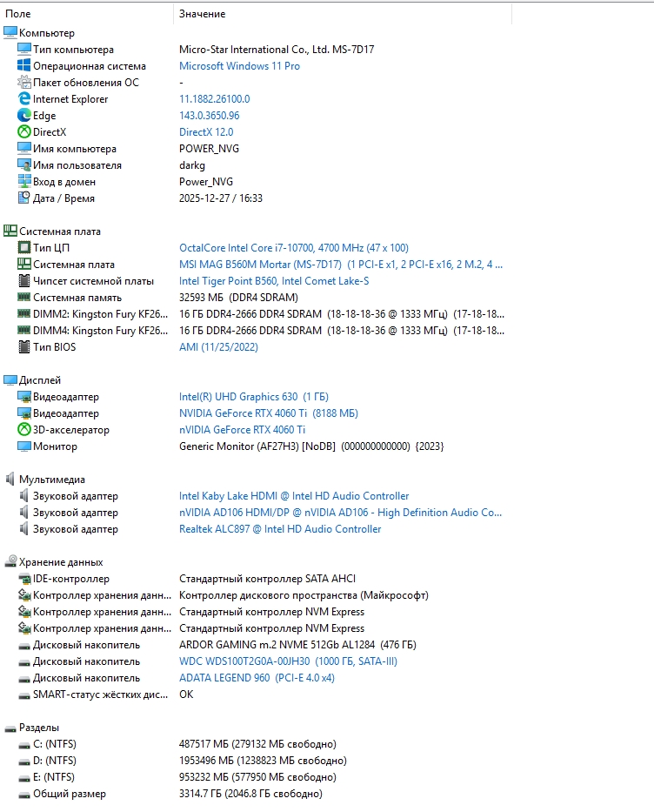Click the Значение column header
The height and width of the screenshot is (812, 654).
point(203,14)
